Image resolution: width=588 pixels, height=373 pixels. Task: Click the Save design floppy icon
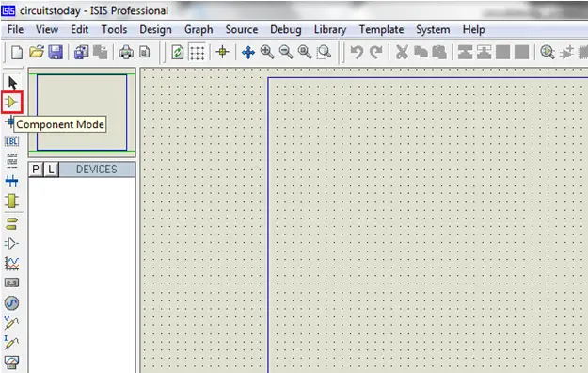click(56, 52)
